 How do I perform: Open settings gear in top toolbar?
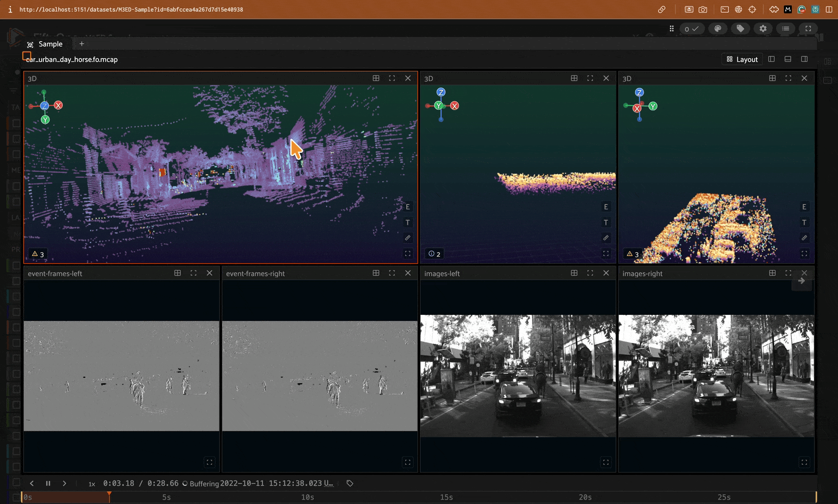[763, 28]
